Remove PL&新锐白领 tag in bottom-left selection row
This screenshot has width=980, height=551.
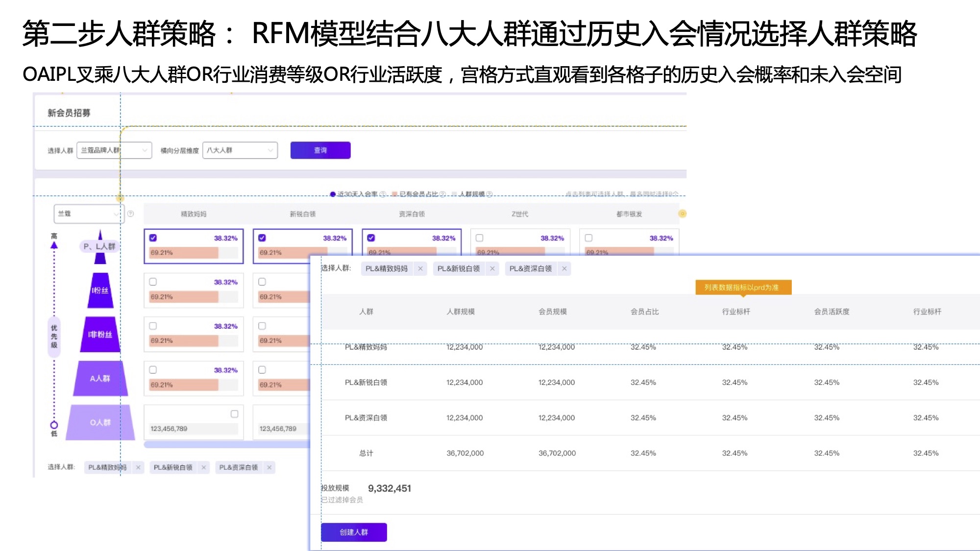(x=204, y=467)
